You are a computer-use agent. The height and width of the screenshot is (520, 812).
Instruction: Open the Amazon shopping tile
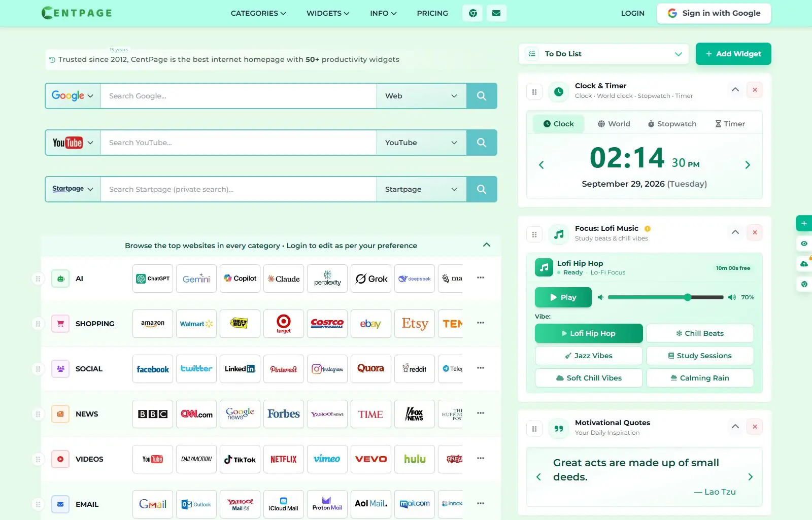coord(153,324)
